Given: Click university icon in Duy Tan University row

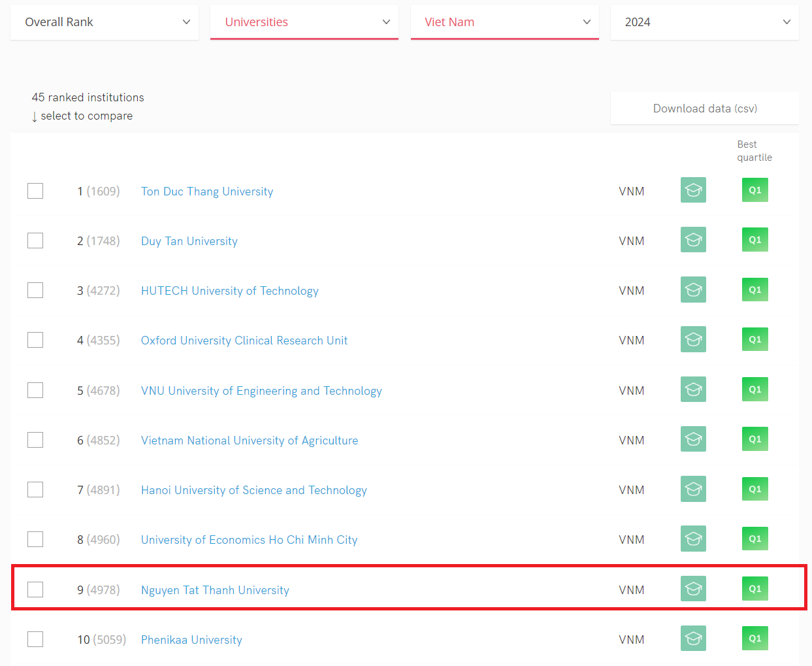Looking at the screenshot, I should pyautogui.click(x=693, y=240).
